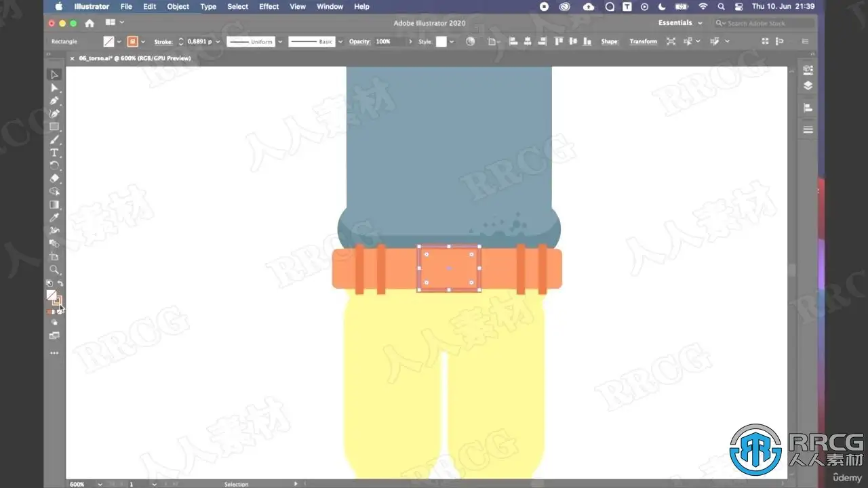Open the File menu

click(x=126, y=7)
